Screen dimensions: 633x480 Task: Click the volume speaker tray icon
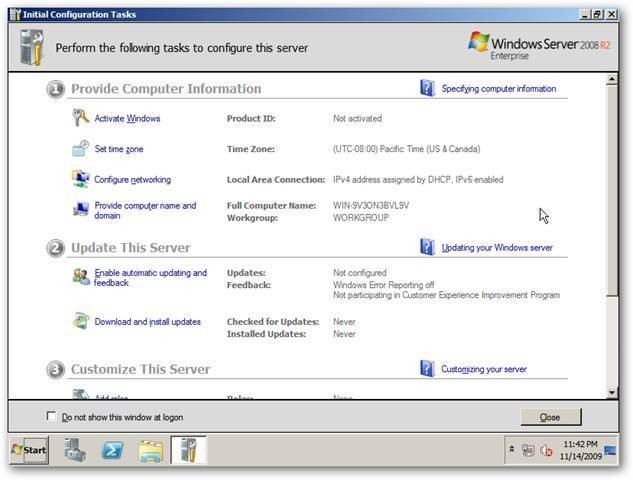coord(546,450)
